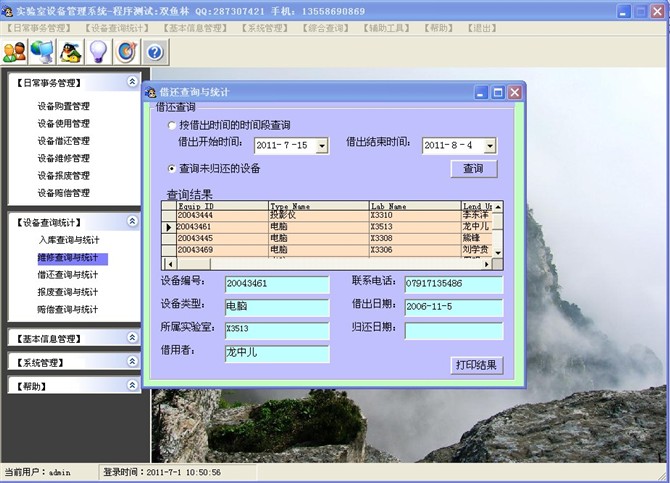The height and width of the screenshot is (483, 670).
Task: Click the target dartboard toolbar icon
Action: click(126, 51)
